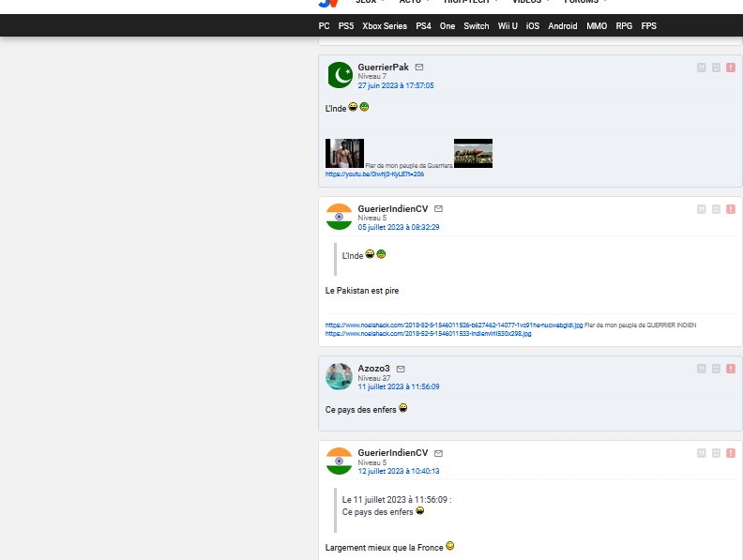743x560 pixels.
Task: Click the text "Le Pakistan est pire"
Action: pos(362,291)
